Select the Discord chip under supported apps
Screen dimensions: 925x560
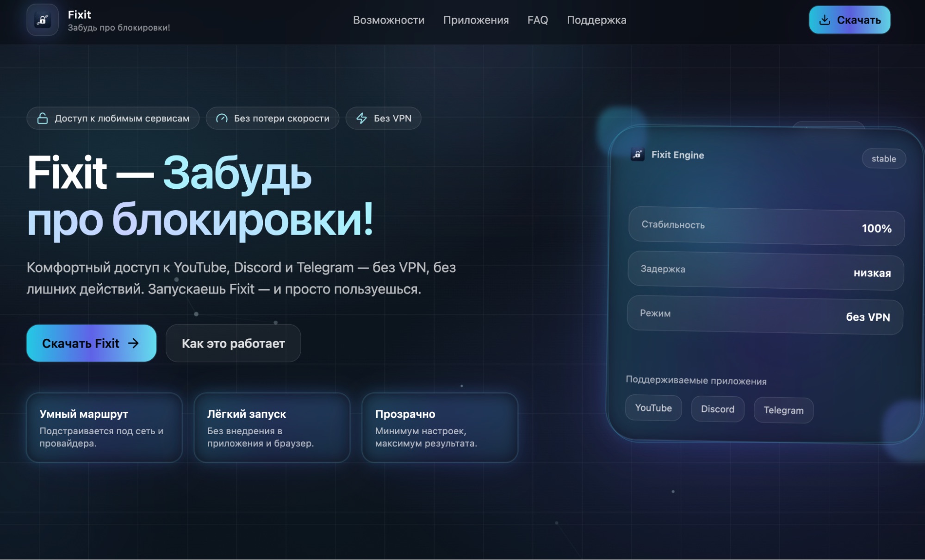coord(717,409)
